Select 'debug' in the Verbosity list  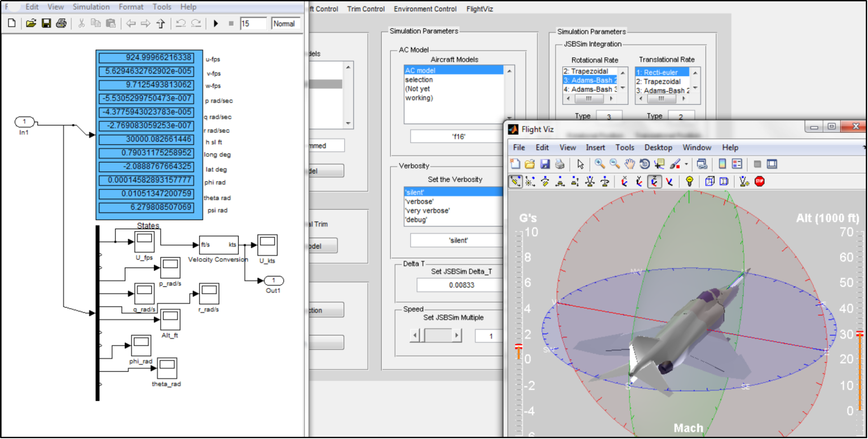pyautogui.click(x=453, y=219)
